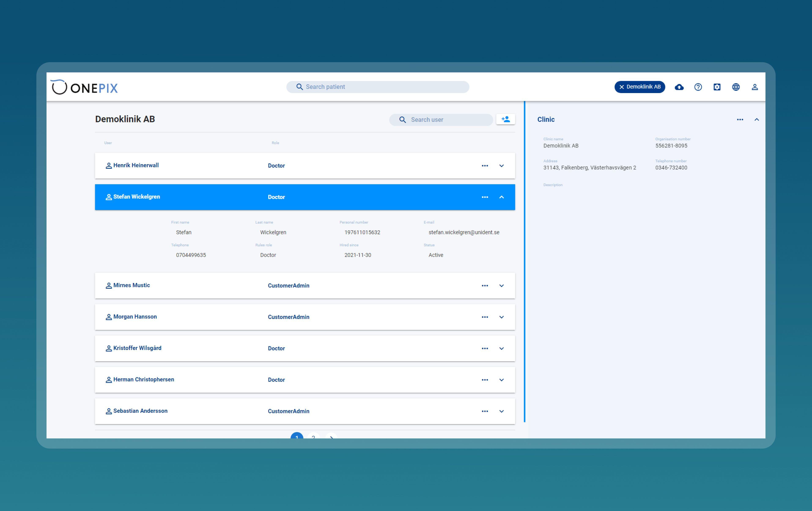Open the help question mark icon
The height and width of the screenshot is (511, 812).
(x=698, y=87)
